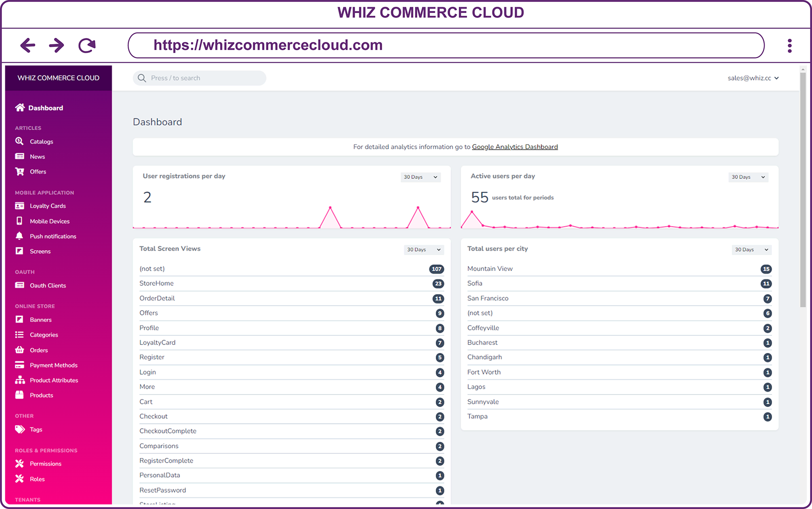Go to Payment Methods menu item
The height and width of the screenshot is (509, 812).
[54, 365]
